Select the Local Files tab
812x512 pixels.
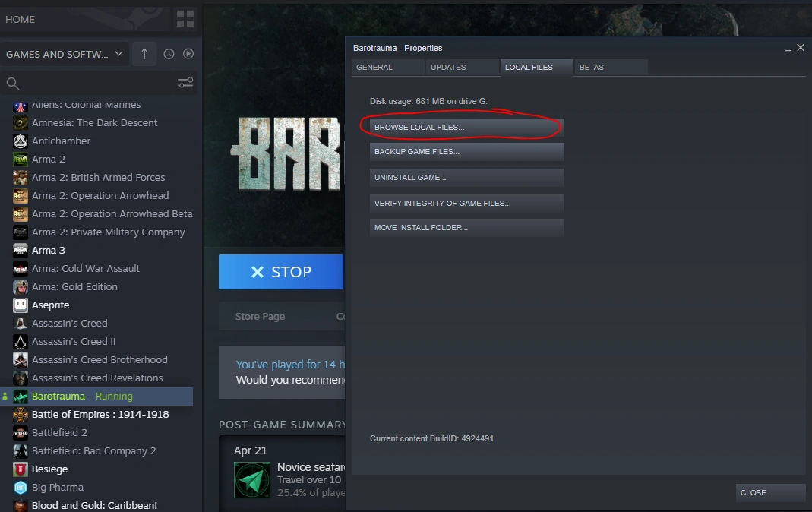pyautogui.click(x=536, y=68)
